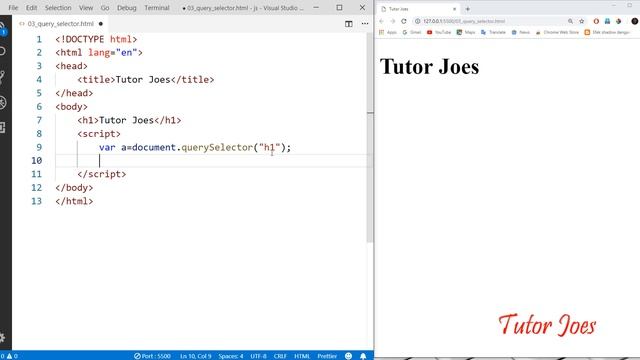Open the Terminal menu
640x360 pixels.
(x=157, y=8)
